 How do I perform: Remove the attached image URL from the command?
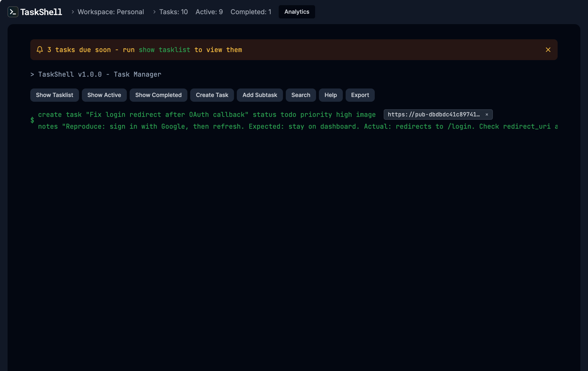(487, 114)
